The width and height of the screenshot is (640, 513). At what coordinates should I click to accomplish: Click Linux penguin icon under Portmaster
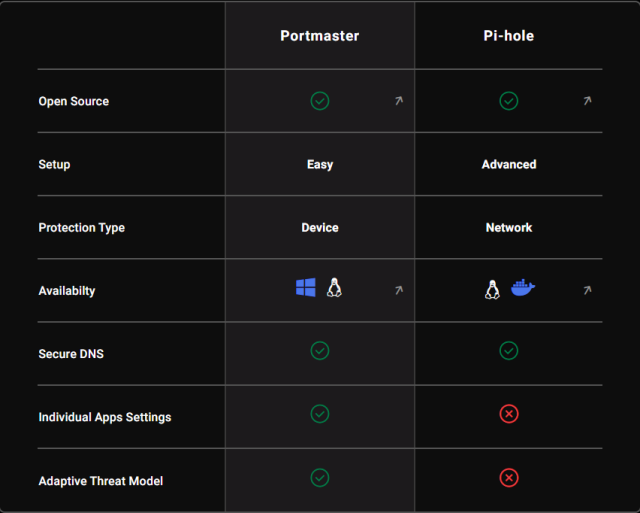pos(334,288)
